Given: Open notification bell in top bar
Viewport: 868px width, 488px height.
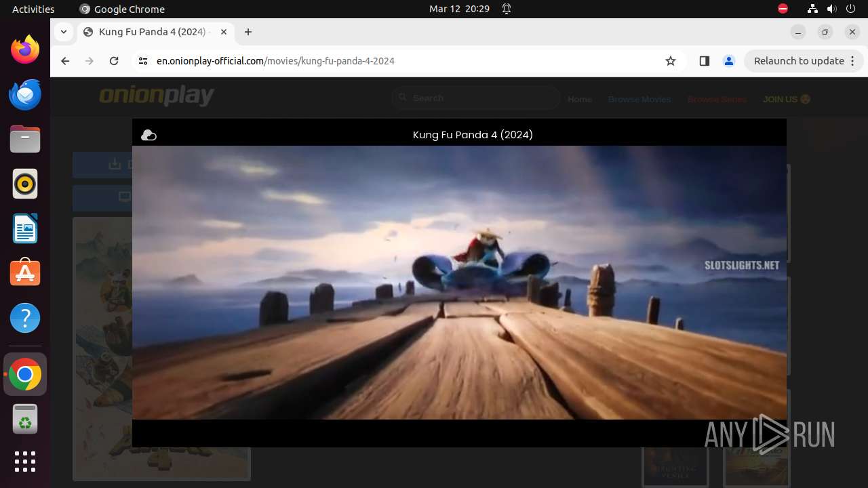Looking at the screenshot, I should point(506,9).
